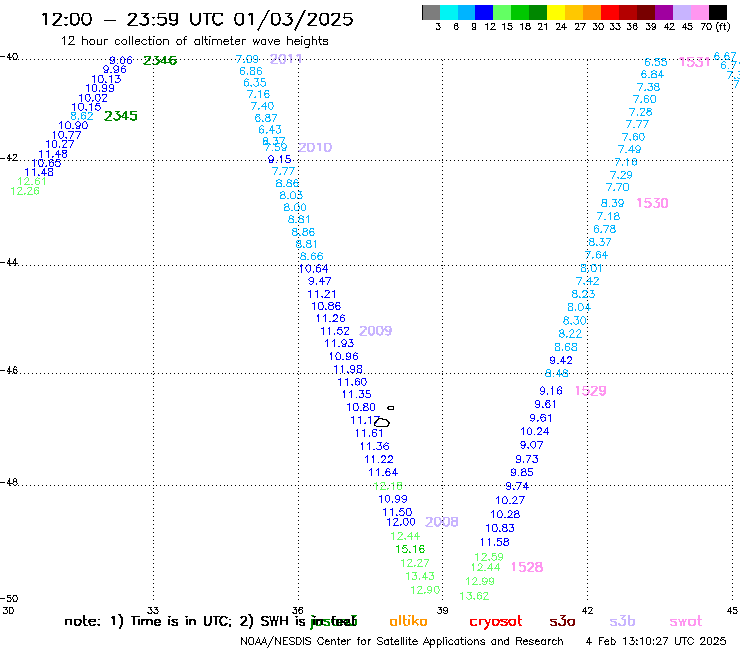Click the wave height value 12.61
This screenshot has height=650, width=740.
pyautogui.click(x=32, y=181)
